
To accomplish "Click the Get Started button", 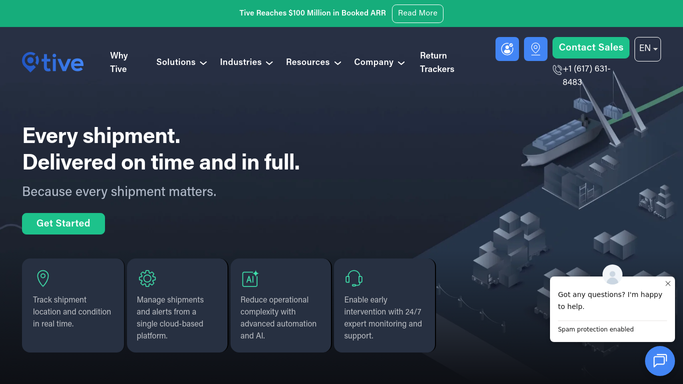I will tap(63, 223).
